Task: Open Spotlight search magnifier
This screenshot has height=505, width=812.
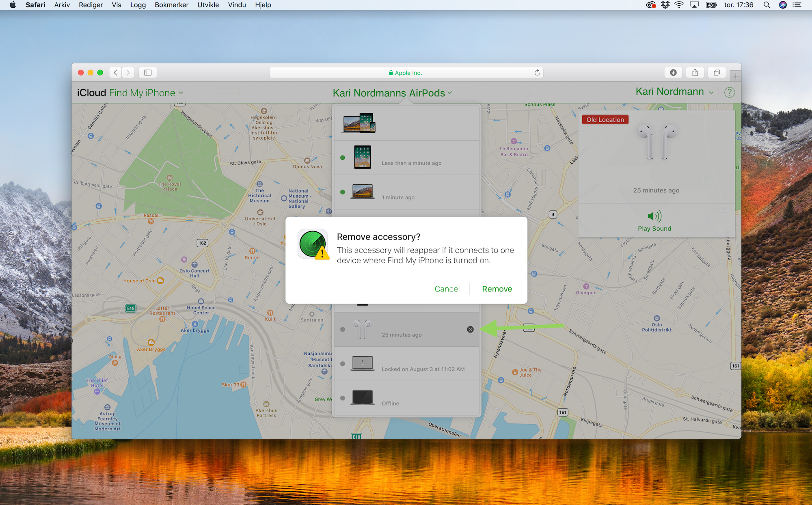Action: click(x=767, y=5)
